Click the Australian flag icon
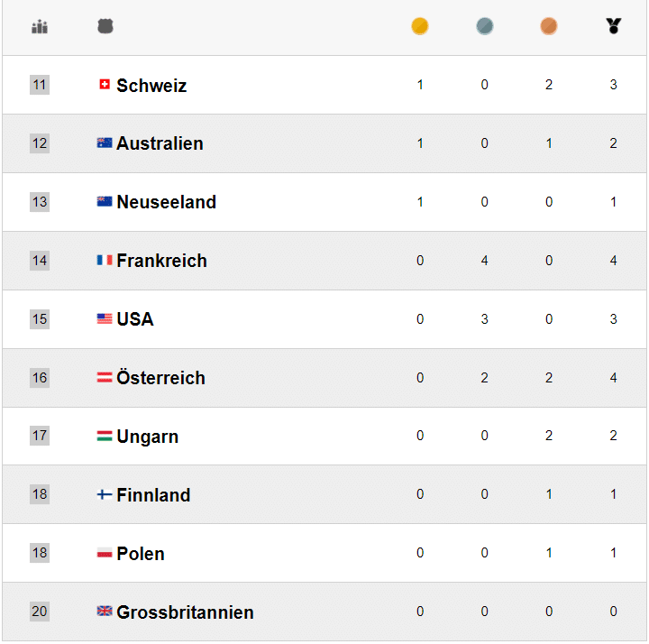The image size is (649, 644). click(x=105, y=143)
